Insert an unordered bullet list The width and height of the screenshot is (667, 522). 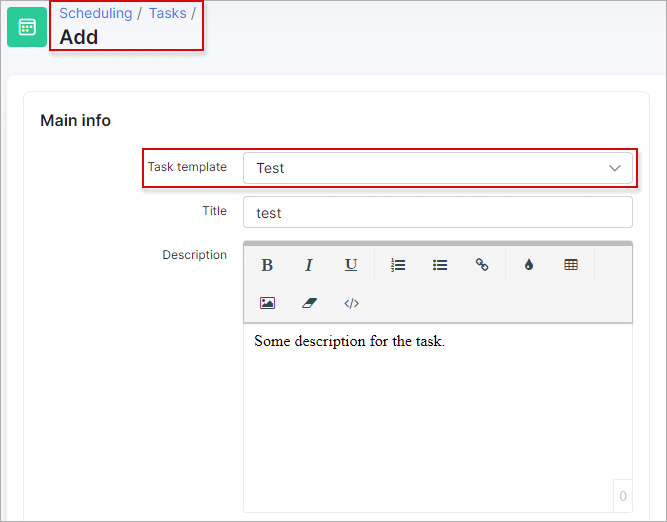click(440, 265)
